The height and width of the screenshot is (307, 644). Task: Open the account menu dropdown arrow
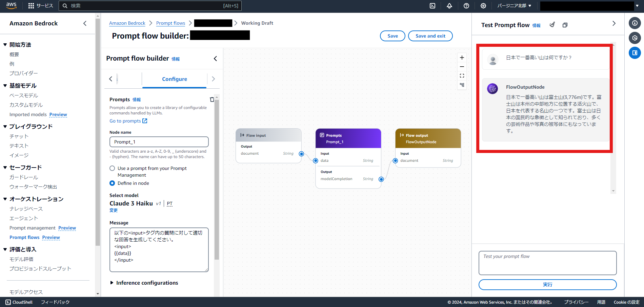click(x=637, y=6)
